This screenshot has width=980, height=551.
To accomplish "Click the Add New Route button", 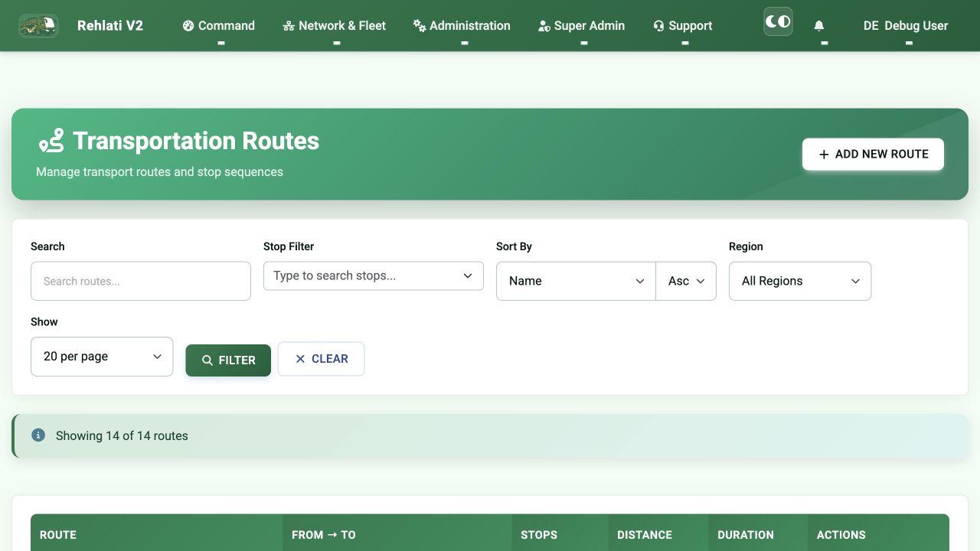I will (x=873, y=154).
